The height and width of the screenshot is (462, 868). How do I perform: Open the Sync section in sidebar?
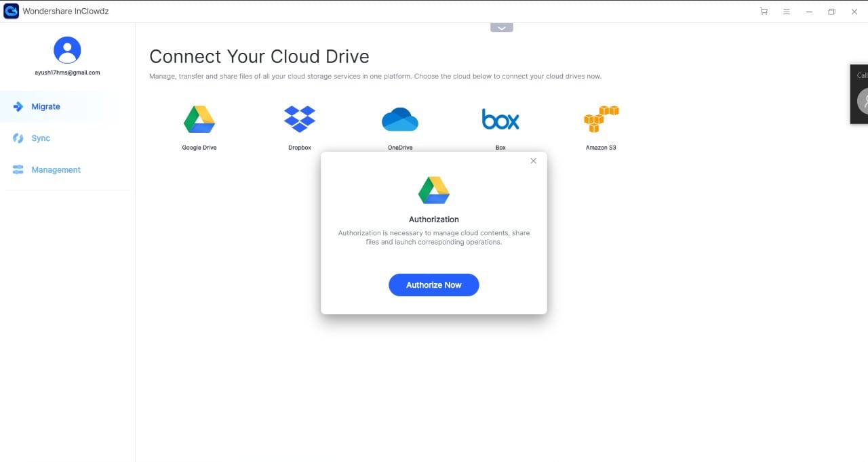tap(41, 138)
